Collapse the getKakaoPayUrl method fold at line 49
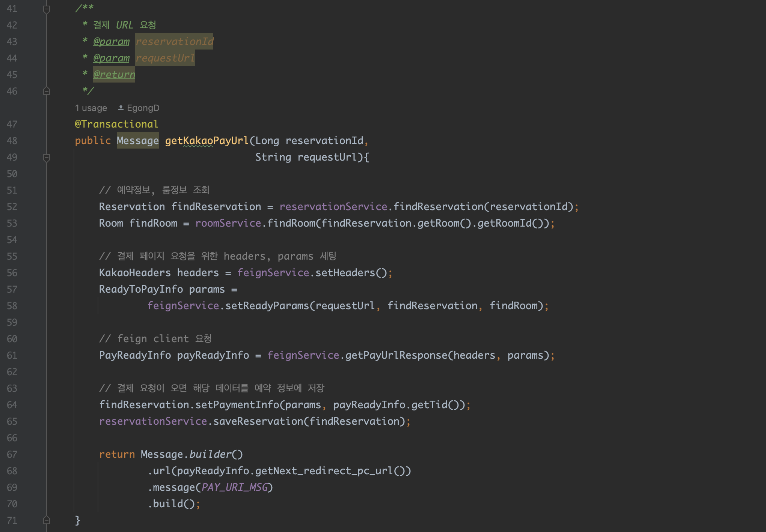 point(47,158)
